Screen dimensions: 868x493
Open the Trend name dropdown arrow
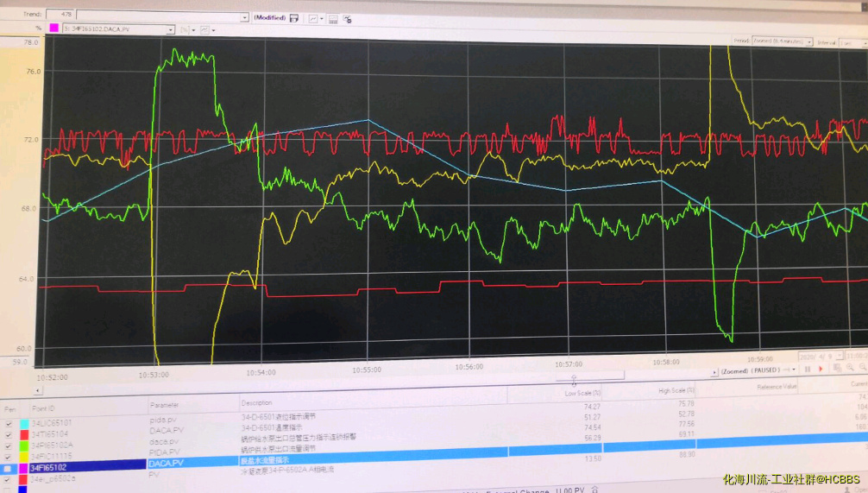click(x=244, y=18)
